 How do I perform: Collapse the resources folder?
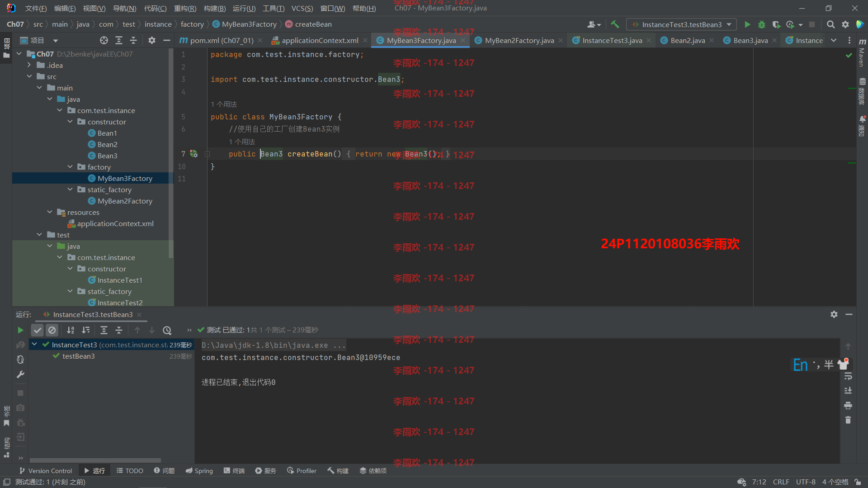pos(50,212)
